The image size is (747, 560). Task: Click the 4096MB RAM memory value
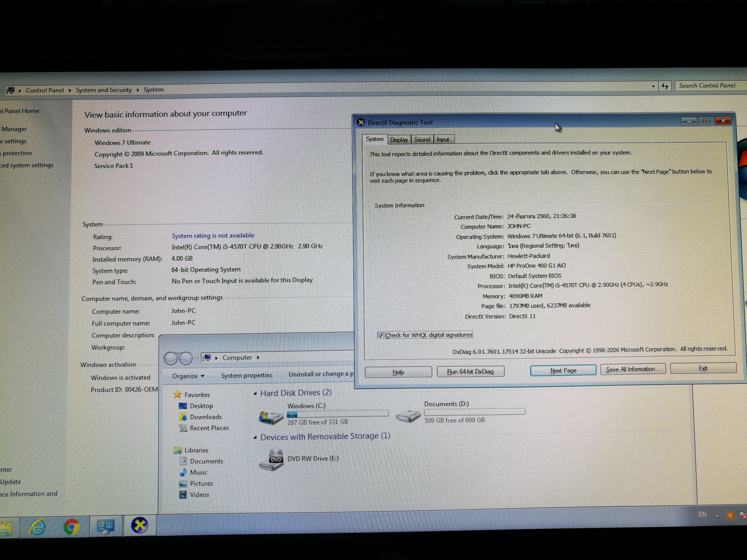coord(525,296)
